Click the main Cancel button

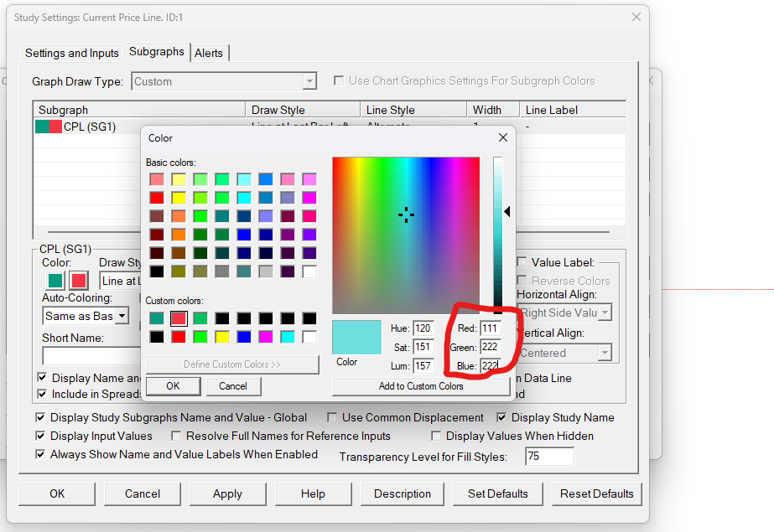coord(143,494)
